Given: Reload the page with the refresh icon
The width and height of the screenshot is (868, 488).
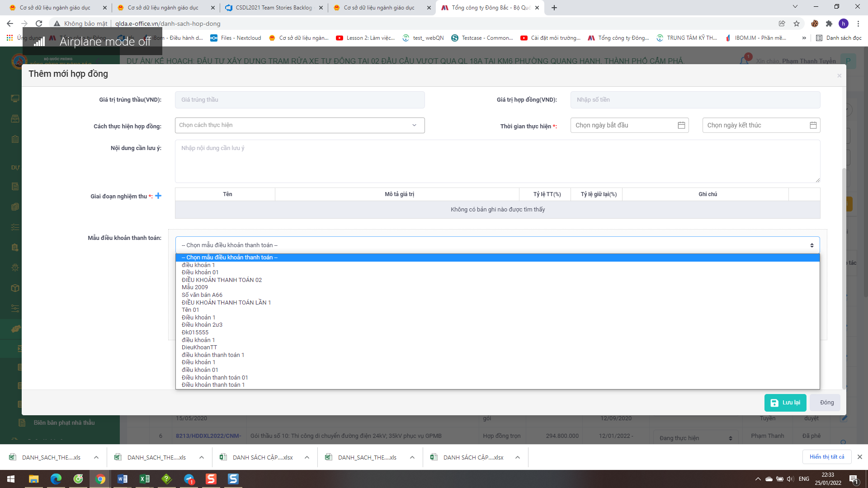Looking at the screenshot, I should pos(39,23).
